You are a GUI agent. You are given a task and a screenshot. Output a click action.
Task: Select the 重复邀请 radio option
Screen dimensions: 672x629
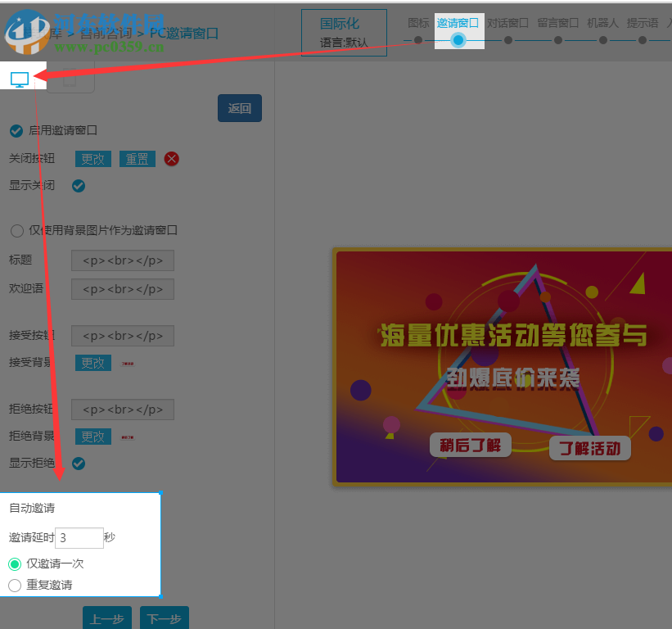tap(14, 585)
